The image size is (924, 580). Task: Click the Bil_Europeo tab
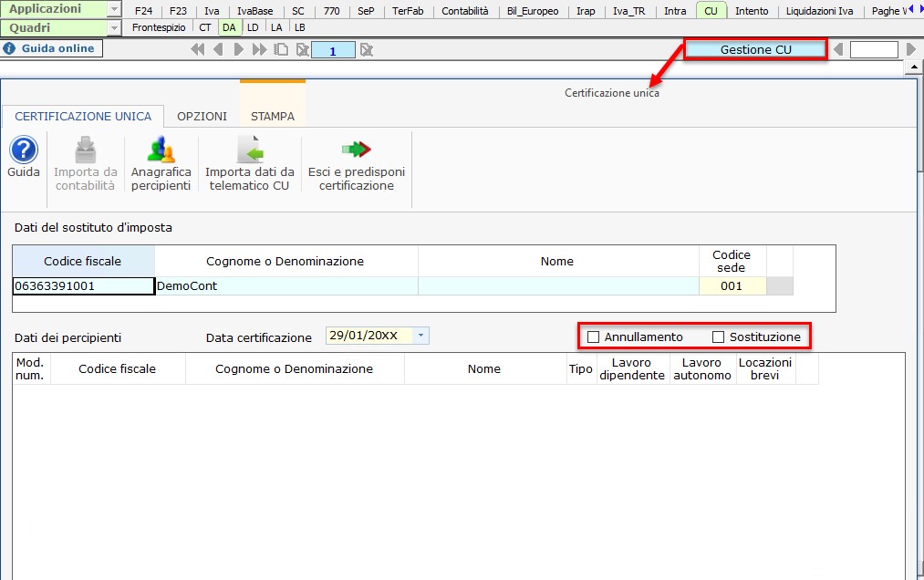pyautogui.click(x=533, y=11)
